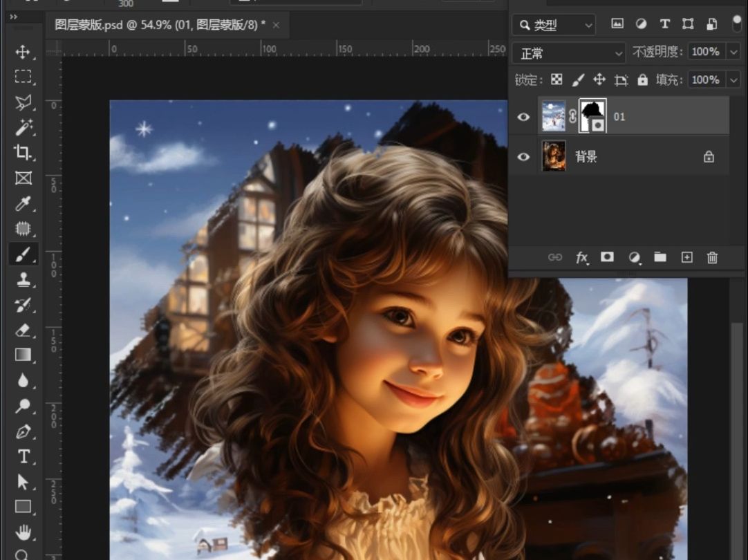Image resolution: width=748 pixels, height=560 pixels.
Task: Click the 背景 layer lock icon
Action: click(x=709, y=156)
